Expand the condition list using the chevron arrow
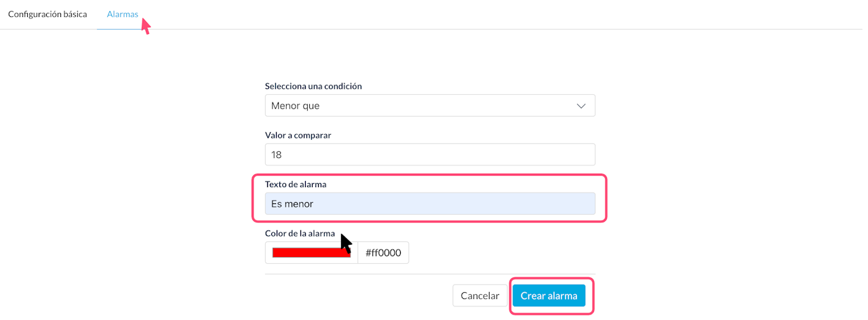This screenshot has width=868, height=320. (x=581, y=106)
